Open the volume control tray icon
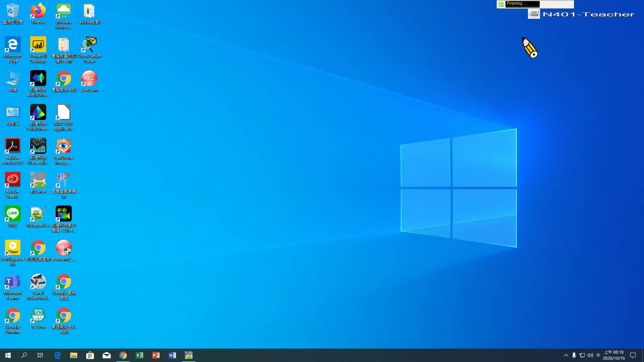The height and width of the screenshot is (362, 644). (590, 355)
